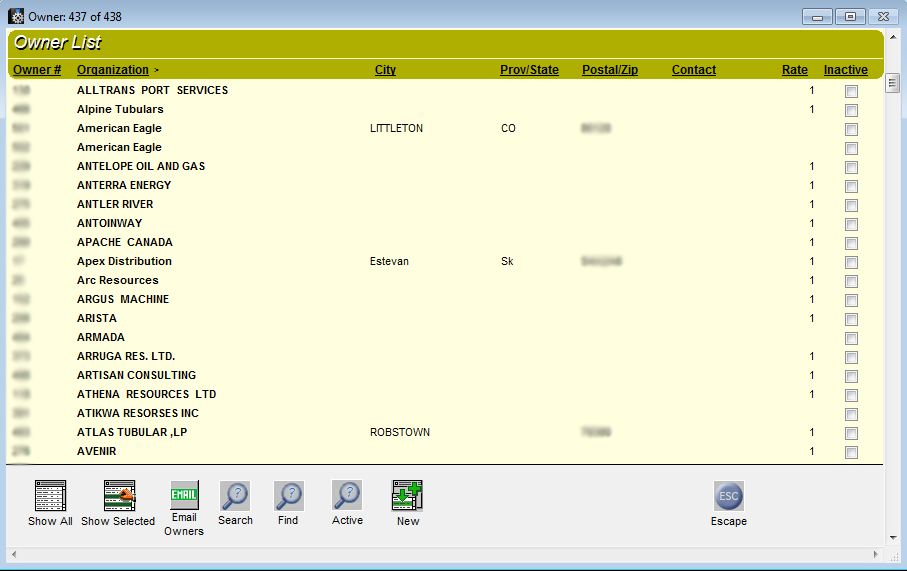Select ARTISAN CONSULTING organization

point(137,375)
